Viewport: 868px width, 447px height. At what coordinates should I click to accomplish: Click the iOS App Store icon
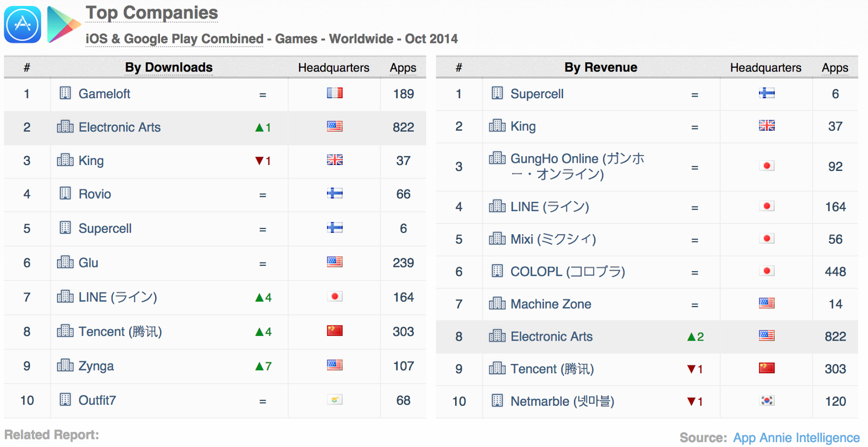tap(22, 24)
